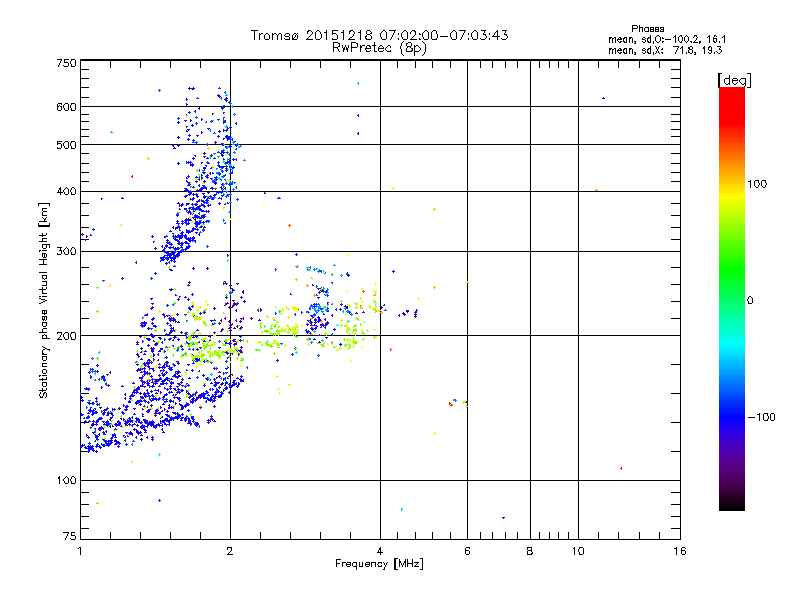Click the 'Phases' header label
This screenshot has height=600, width=800.
647,29
